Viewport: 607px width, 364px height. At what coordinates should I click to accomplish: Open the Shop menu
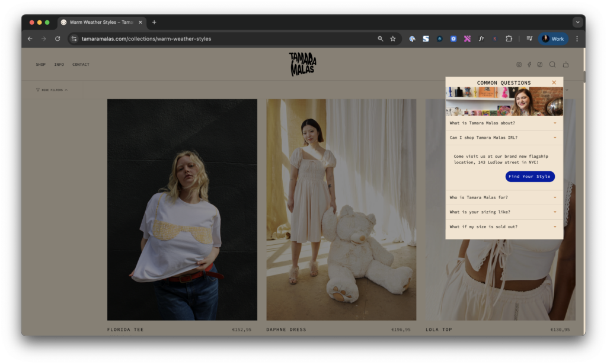pyautogui.click(x=40, y=65)
